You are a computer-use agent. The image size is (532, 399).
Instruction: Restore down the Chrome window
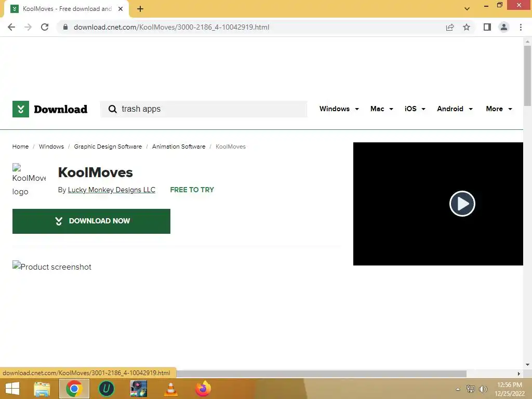[500, 5]
